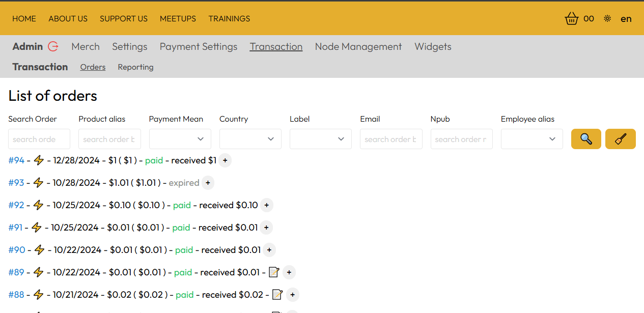Click the red Admin logout icon
644x313 pixels.
point(53,46)
